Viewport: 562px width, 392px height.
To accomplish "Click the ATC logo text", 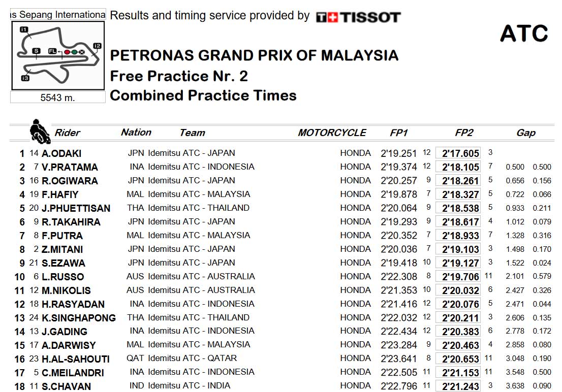I will (x=523, y=34).
